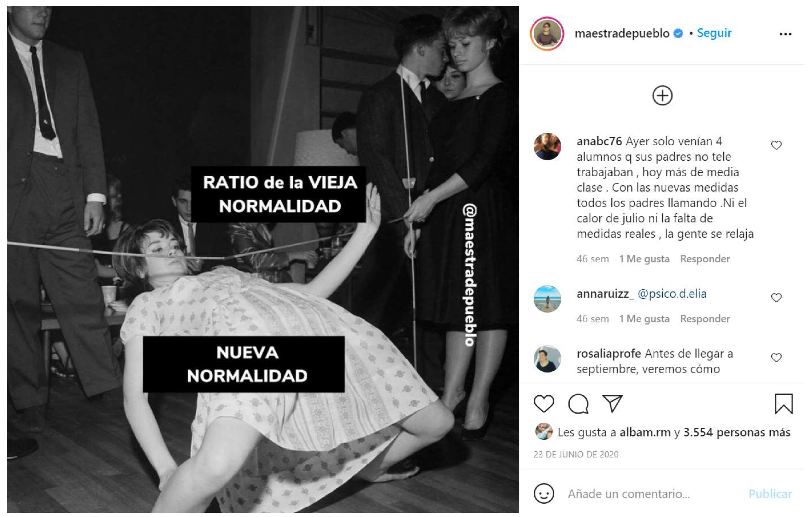
Task: Like rosaliaprofe's comment
Action: (x=776, y=357)
